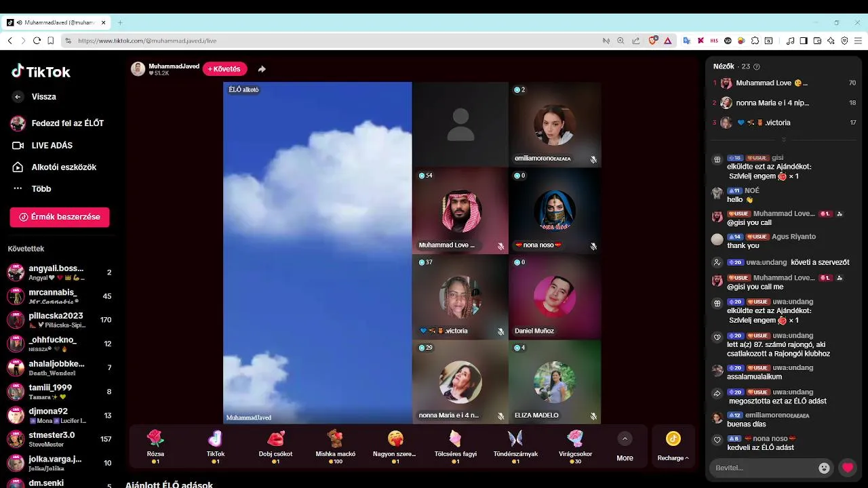
Task: Open nona noso guest tile
Action: 555,211
